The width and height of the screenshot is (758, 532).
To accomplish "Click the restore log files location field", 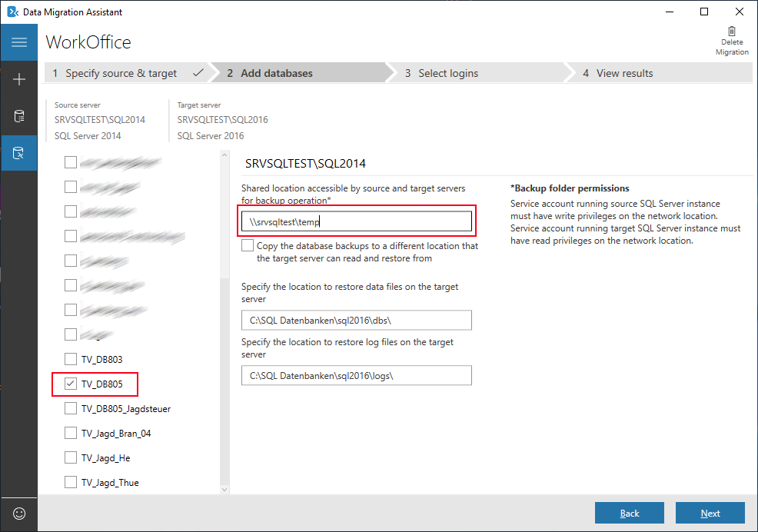I will tap(356, 375).
